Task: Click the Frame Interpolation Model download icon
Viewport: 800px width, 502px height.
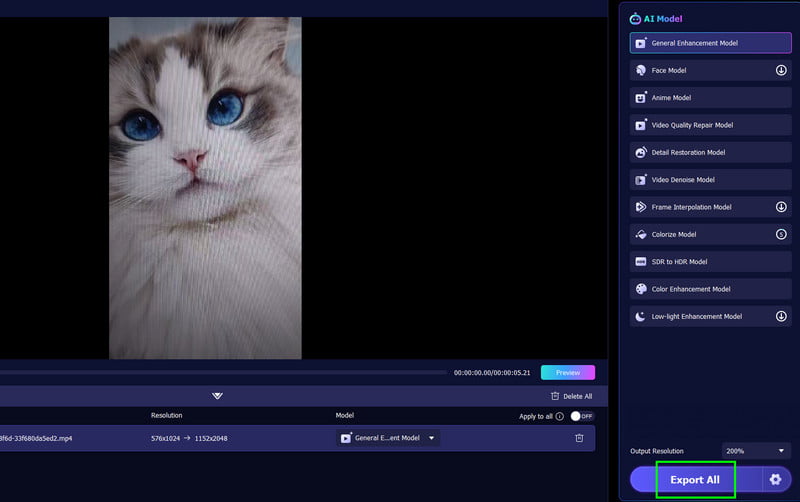Action: (781, 207)
